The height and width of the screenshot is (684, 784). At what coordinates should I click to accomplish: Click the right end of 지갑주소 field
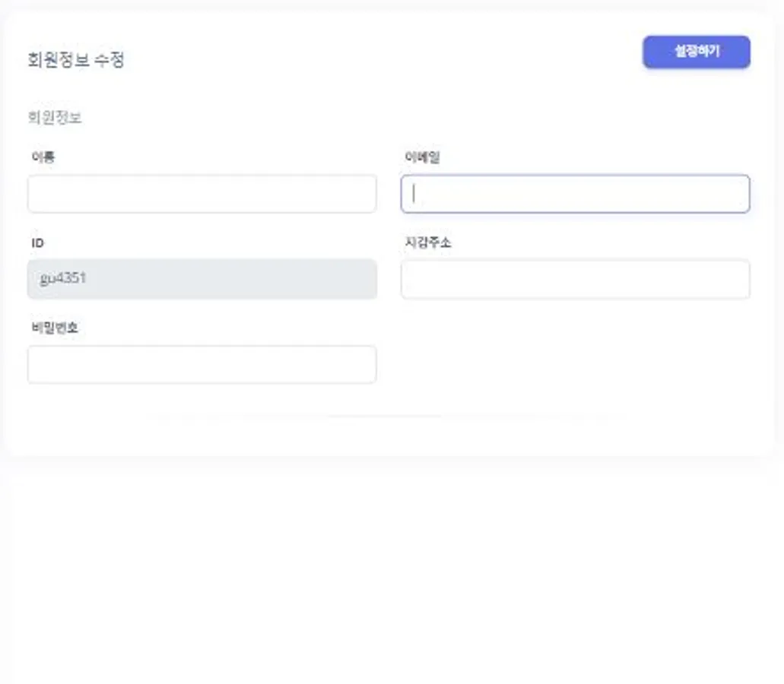click(x=736, y=279)
